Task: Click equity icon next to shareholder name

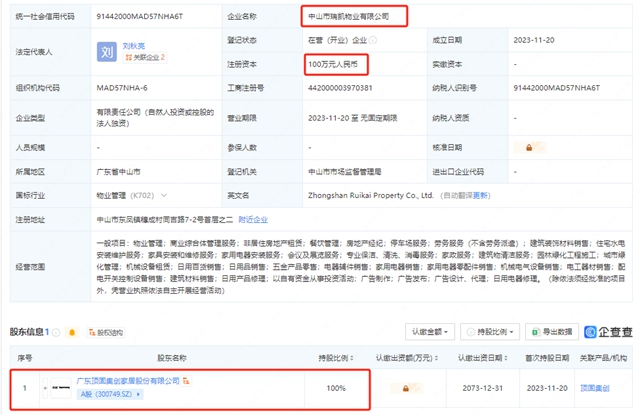Action: (186, 381)
